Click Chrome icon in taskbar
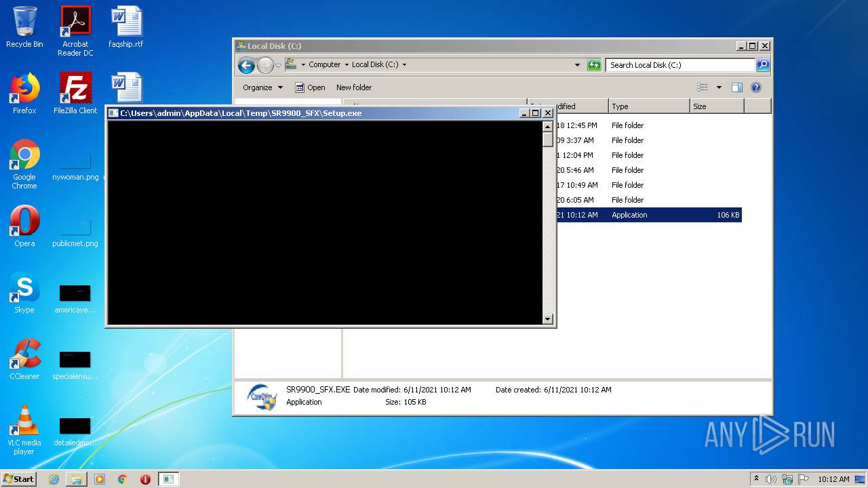Image resolution: width=868 pixels, height=488 pixels. tap(123, 479)
